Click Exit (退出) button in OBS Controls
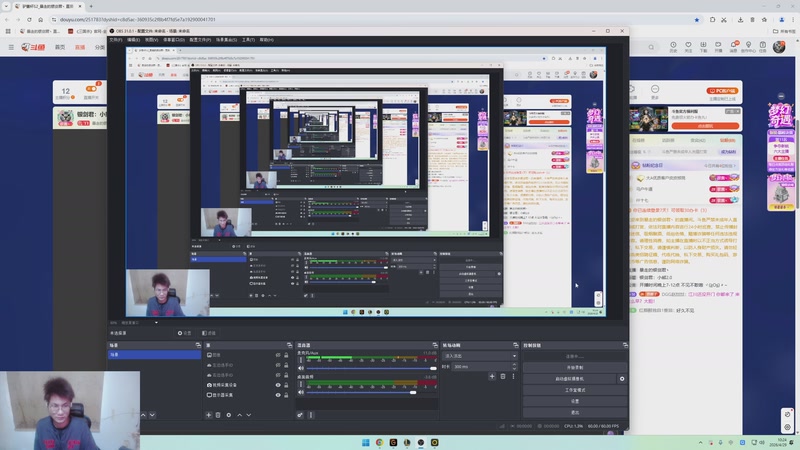The height and width of the screenshot is (450, 800). [x=574, y=413]
